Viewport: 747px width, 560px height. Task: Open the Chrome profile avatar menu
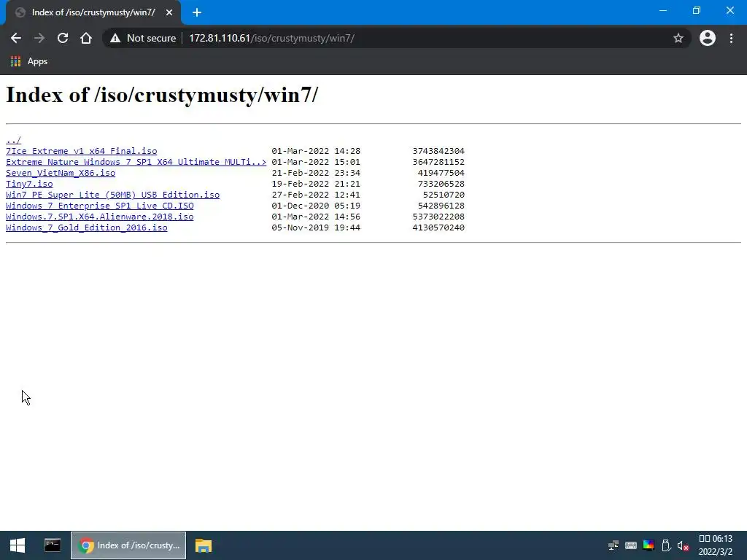tap(708, 38)
